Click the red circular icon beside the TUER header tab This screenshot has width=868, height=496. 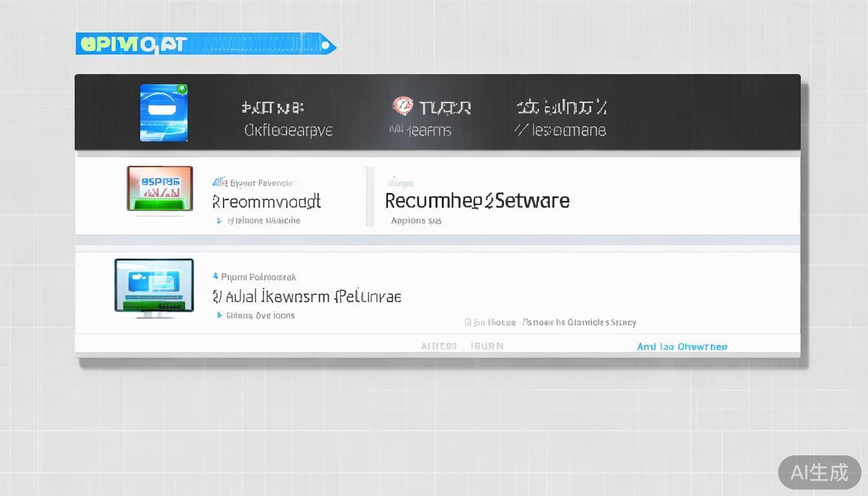pos(402,106)
